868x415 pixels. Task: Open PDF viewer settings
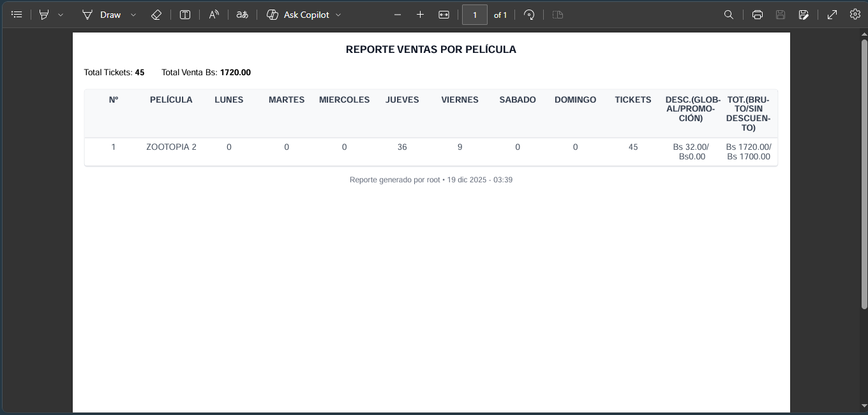[855, 14]
